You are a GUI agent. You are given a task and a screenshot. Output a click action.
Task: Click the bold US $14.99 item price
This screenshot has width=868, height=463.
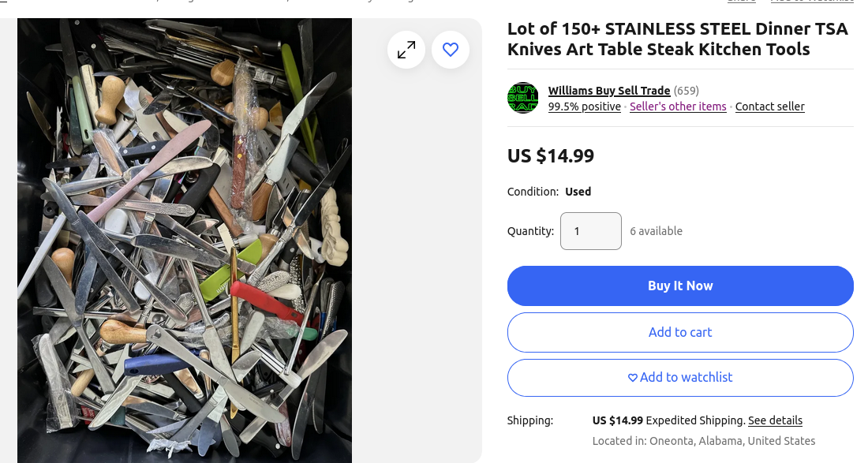pyautogui.click(x=551, y=155)
